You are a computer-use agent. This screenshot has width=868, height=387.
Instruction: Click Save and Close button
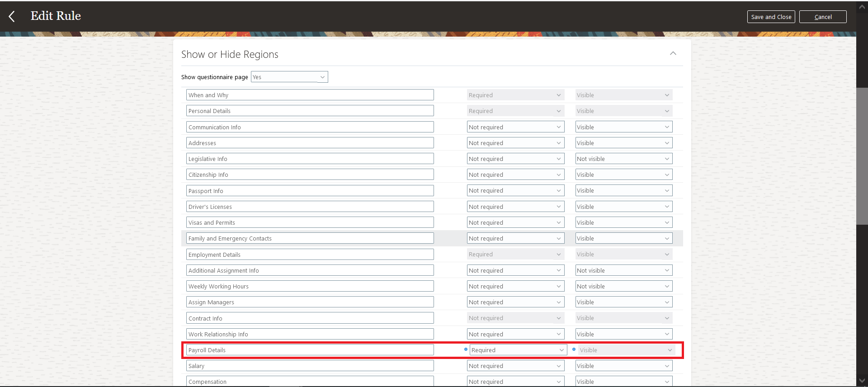point(771,17)
